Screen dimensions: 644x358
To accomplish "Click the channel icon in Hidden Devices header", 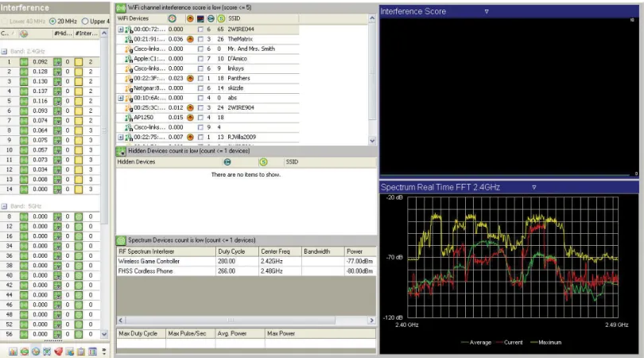I will [227, 162].
